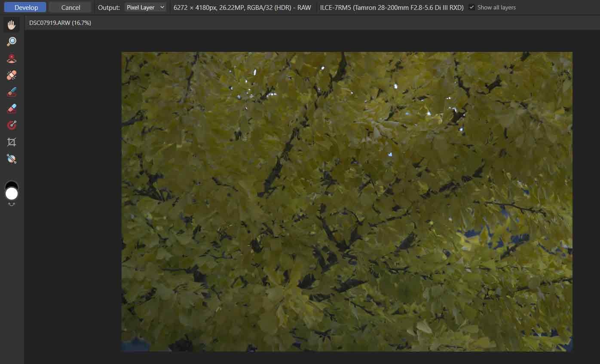The image size is (600, 364).
Task: Click the ginkgo leaves photo canvas
Action: click(x=347, y=202)
